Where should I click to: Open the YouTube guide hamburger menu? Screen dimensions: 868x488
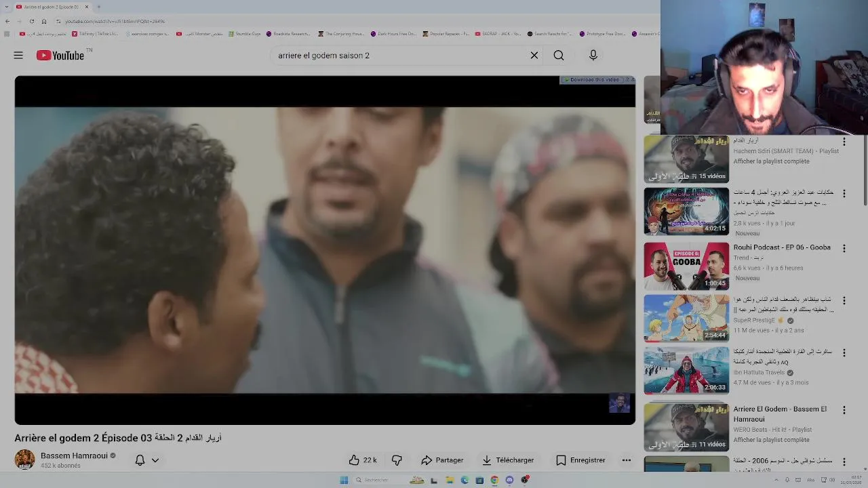click(x=18, y=56)
